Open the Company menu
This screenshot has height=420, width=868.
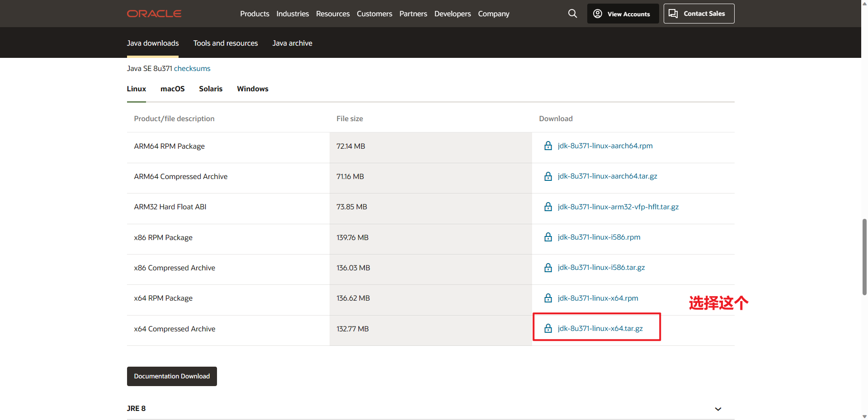pos(494,14)
